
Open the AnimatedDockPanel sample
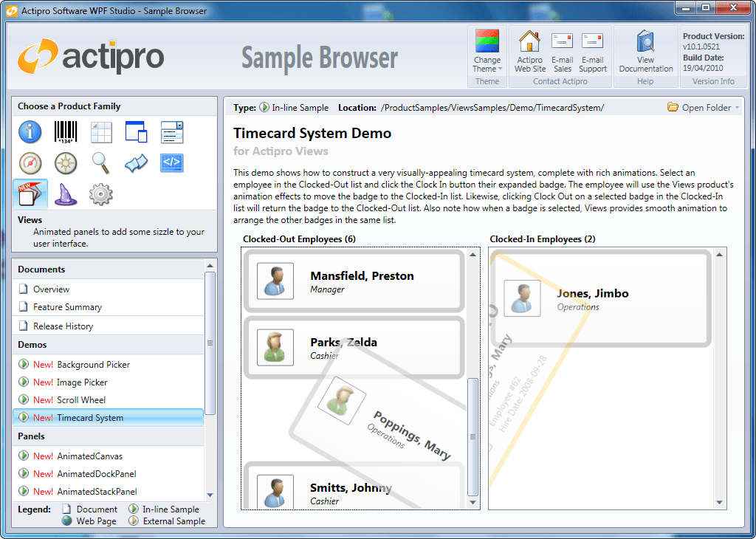click(109, 473)
